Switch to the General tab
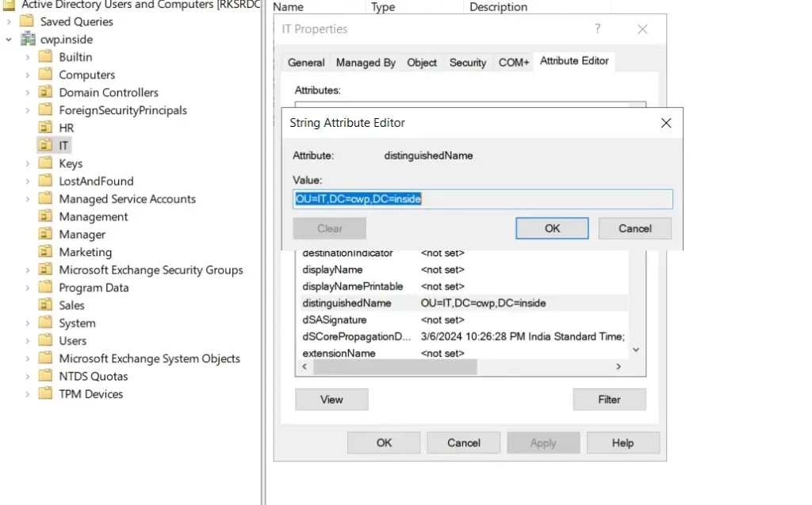Image resolution: width=812 pixels, height=505 pixels. click(x=306, y=63)
